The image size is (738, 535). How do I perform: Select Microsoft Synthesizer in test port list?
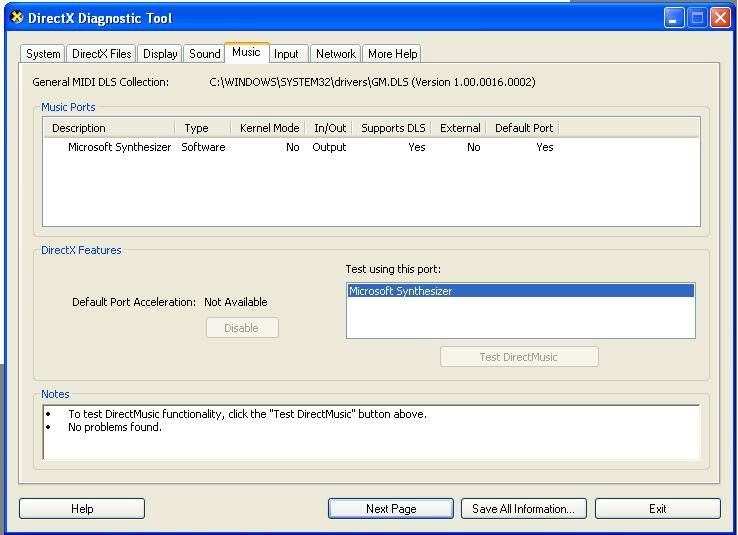(x=520, y=291)
